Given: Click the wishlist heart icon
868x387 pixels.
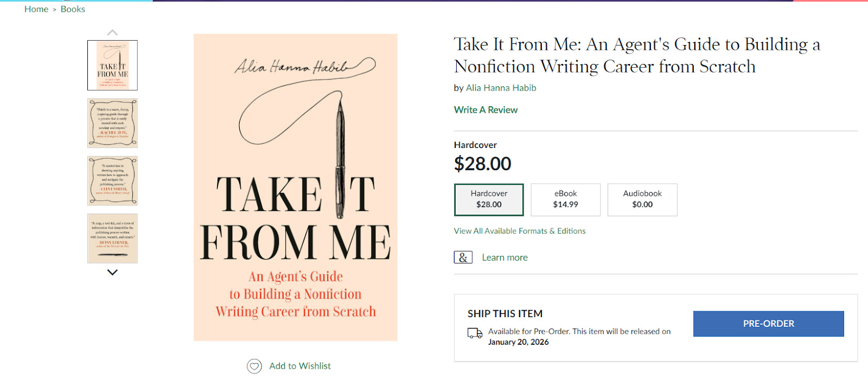Looking at the screenshot, I should click(x=254, y=366).
